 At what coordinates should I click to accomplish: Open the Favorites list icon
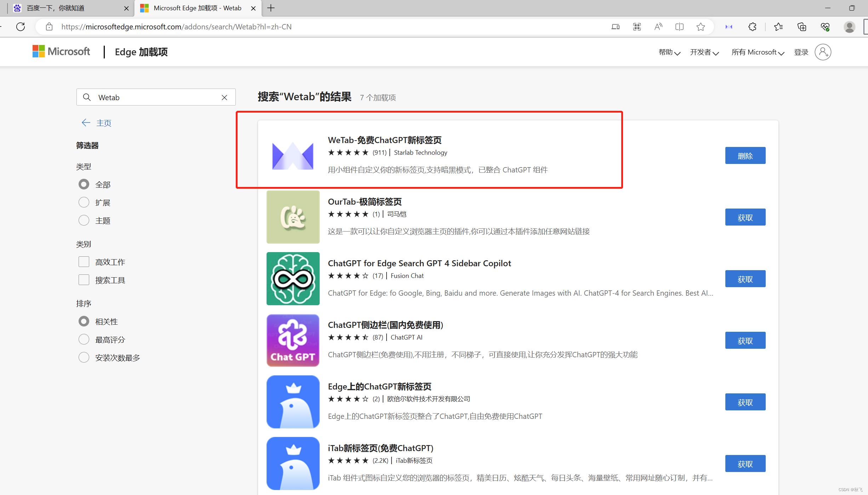pos(778,27)
